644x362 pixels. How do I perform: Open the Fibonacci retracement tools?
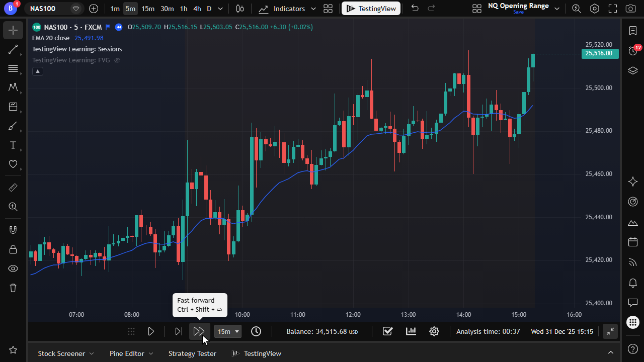point(13,68)
